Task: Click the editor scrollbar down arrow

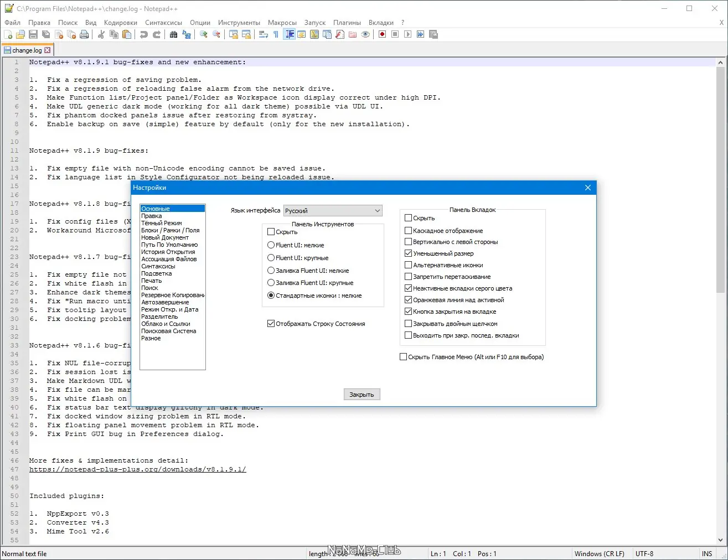Action: [720, 540]
